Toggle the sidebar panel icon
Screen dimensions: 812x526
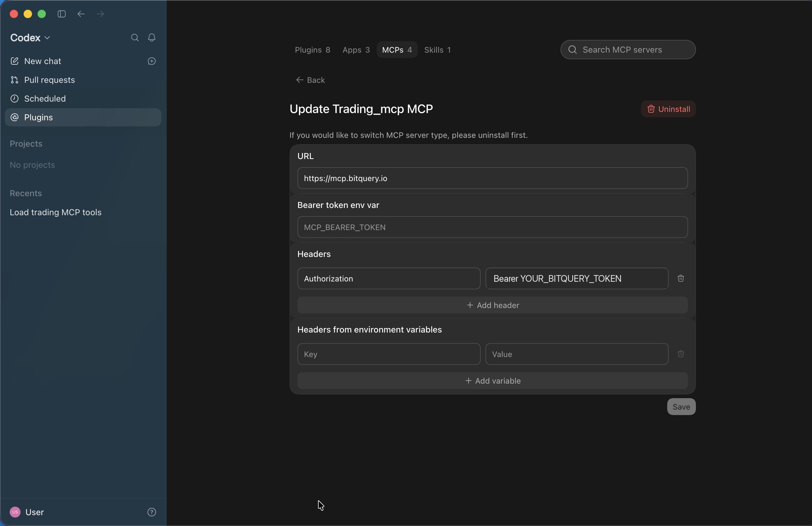(61, 14)
